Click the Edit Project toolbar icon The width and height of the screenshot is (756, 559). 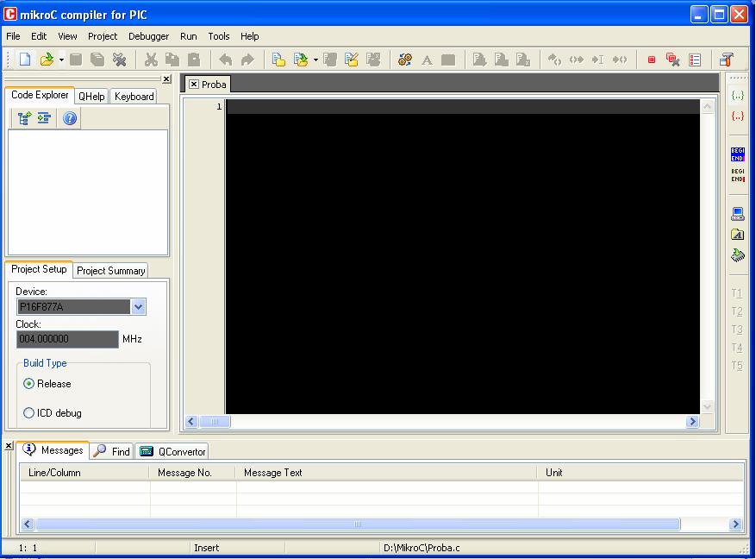[352, 60]
